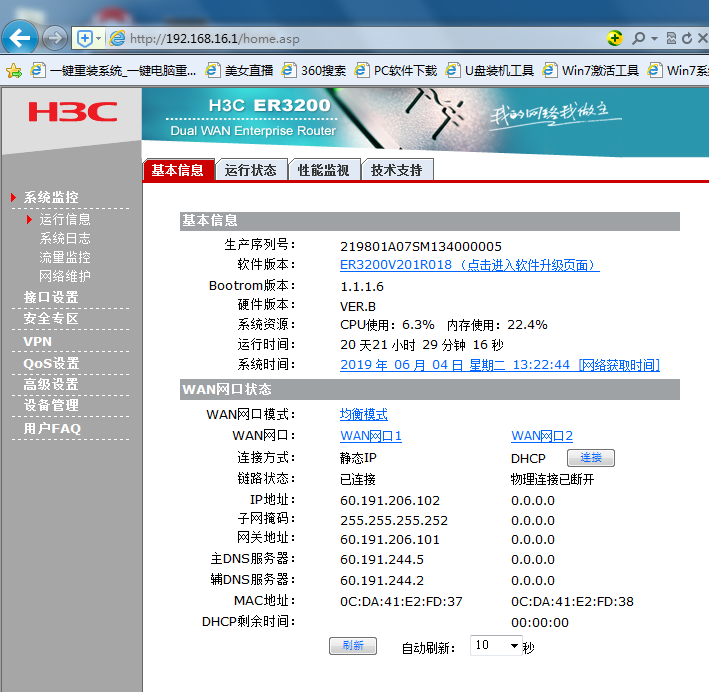709x692 pixels.
Task: Click the WAN1 IP address 60.191.206.102
Action: pos(390,501)
